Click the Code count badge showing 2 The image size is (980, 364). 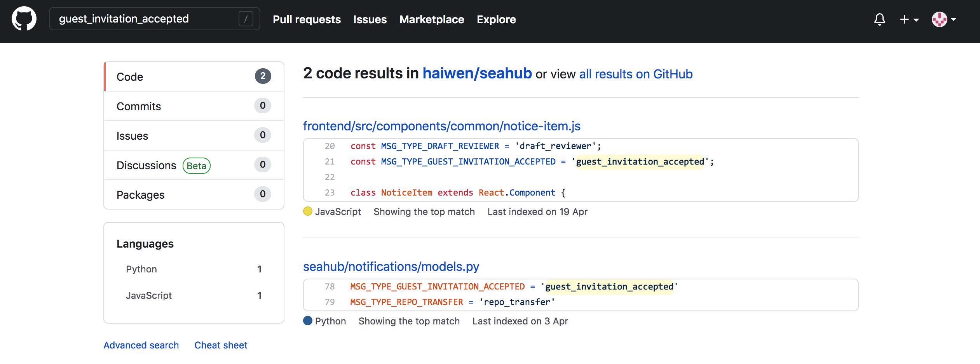click(263, 76)
